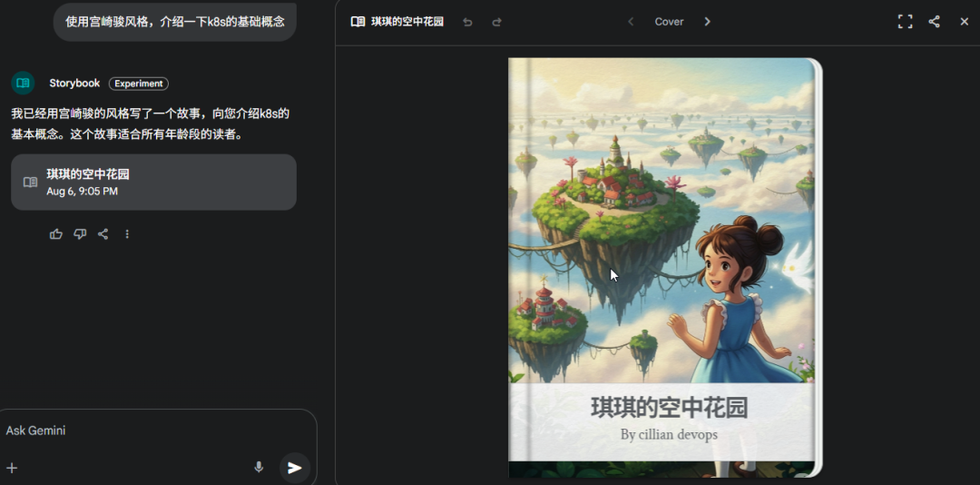Go to the next storybook page
The height and width of the screenshot is (485, 980).
pyautogui.click(x=707, y=22)
